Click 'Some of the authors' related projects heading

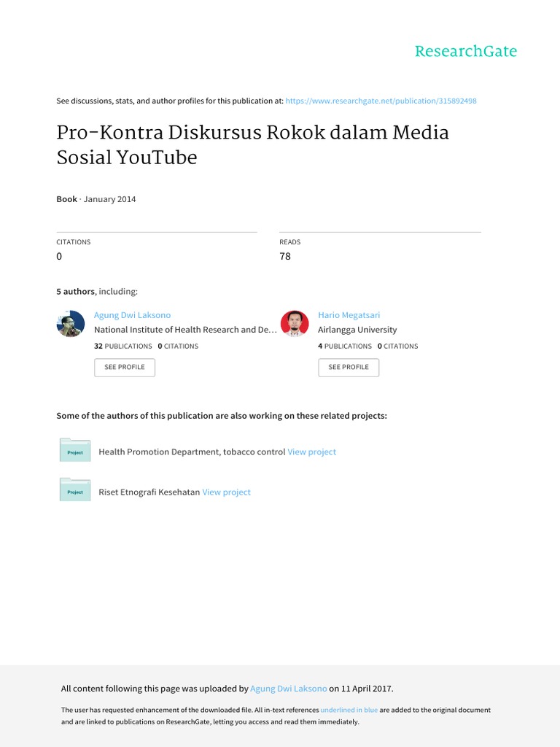[x=222, y=416]
